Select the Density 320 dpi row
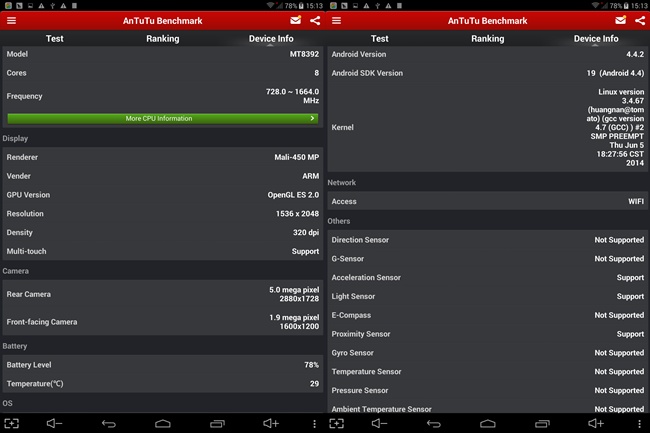The height and width of the screenshot is (433, 650). (162, 232)
